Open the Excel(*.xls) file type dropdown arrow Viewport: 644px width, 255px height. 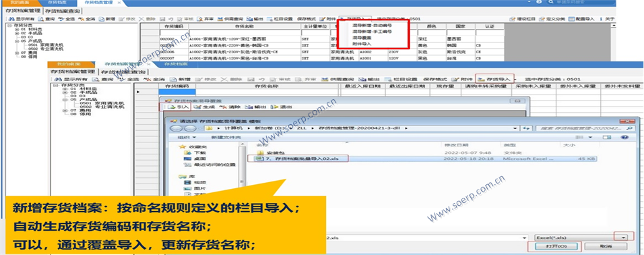pyautogui.click(x=624, y=237)
